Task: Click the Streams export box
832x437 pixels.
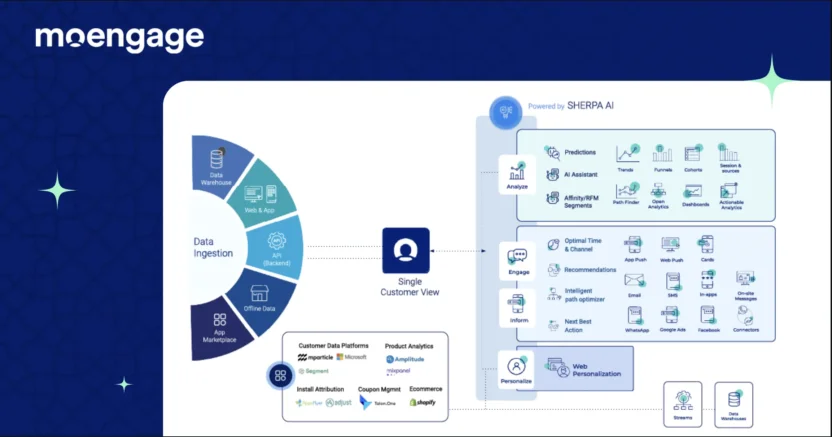Action: (x=682, y=404)
